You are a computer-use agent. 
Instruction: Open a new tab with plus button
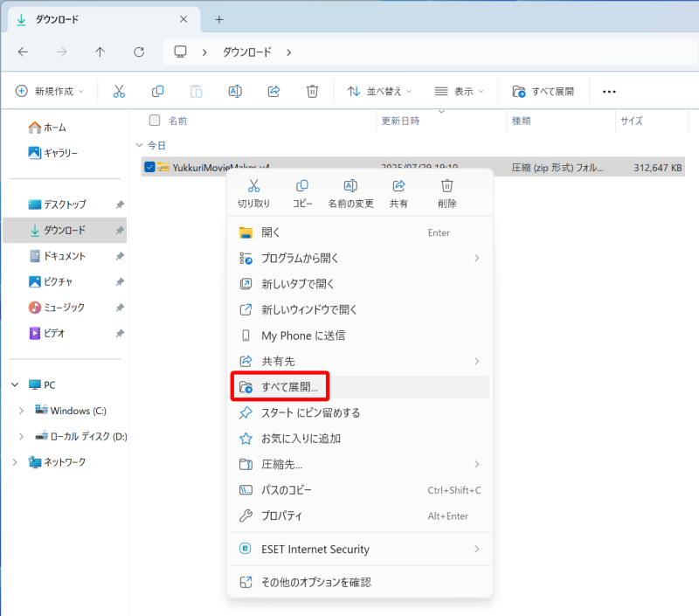(x=219, y=19)
